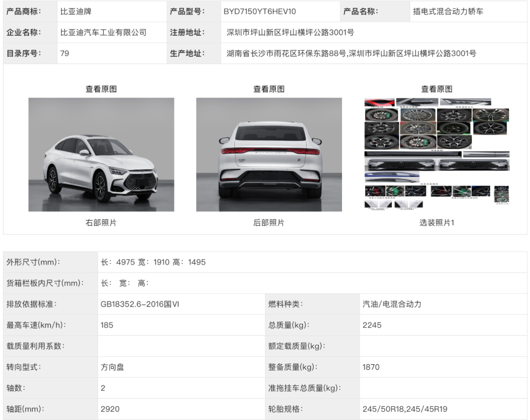The height and width of the screenshot is (420, 530).
Task: Click the 轴距(mm) label
Action: 25,409
